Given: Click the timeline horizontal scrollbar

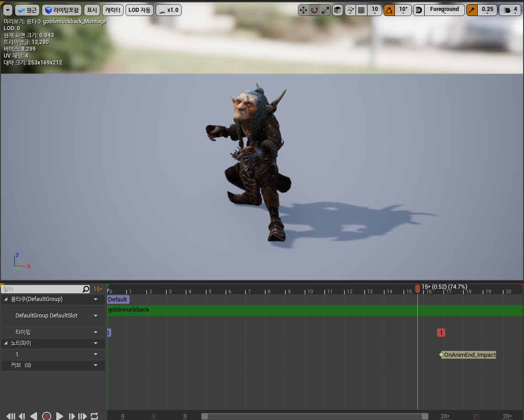Looking at the screenshot, I should pyautogui.click(x=314, y=416).
